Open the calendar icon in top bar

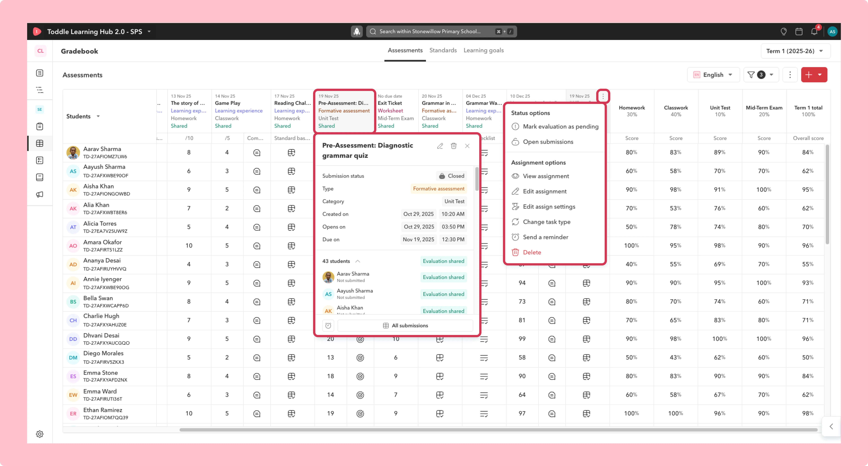click(x=799, y=31)
